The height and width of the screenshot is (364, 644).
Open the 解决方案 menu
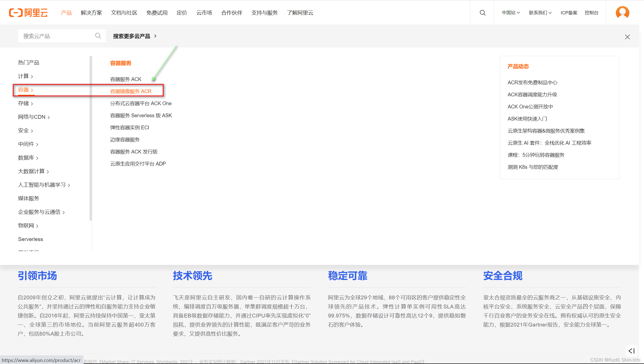click(91, 13)
